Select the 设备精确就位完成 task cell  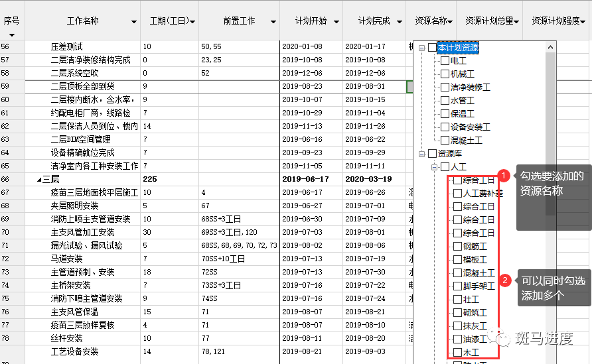point(83,152)
